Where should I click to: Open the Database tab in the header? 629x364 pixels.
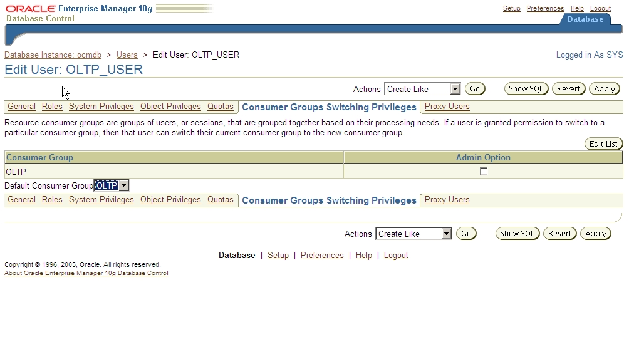tap(585, 19)
